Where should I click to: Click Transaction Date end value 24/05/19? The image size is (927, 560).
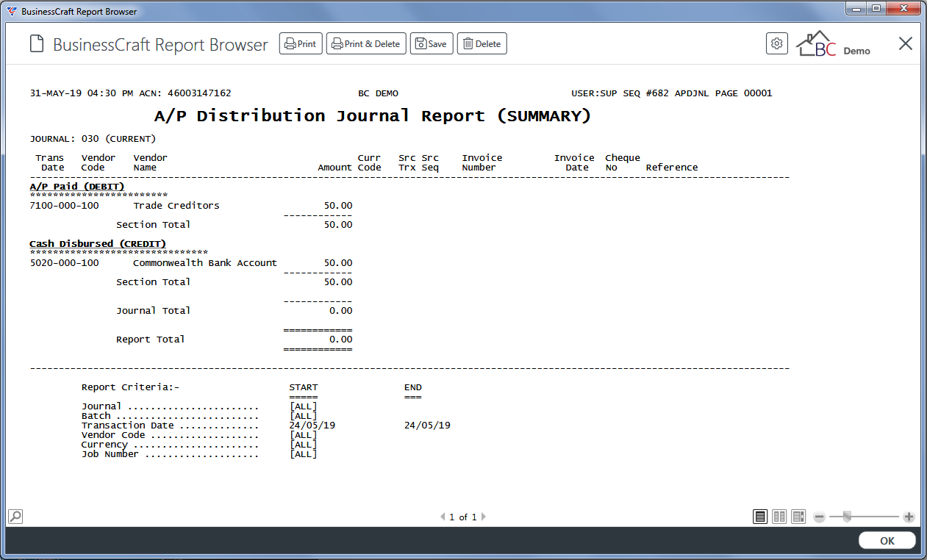[427, 426]
